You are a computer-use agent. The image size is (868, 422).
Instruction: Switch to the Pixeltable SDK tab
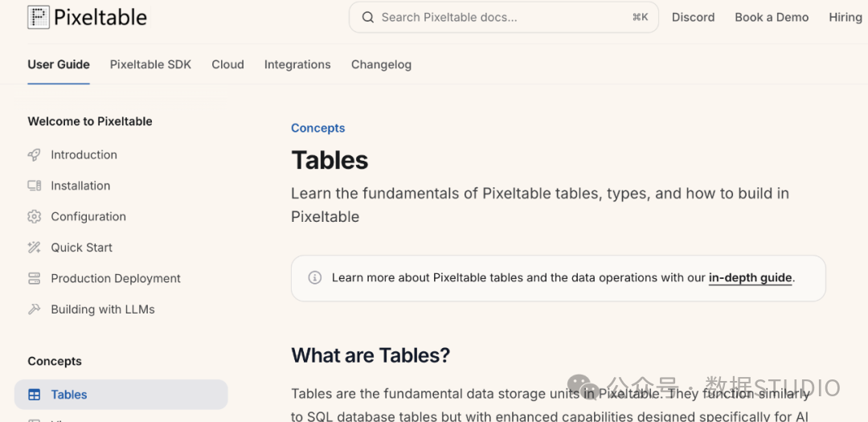point(150,65)
